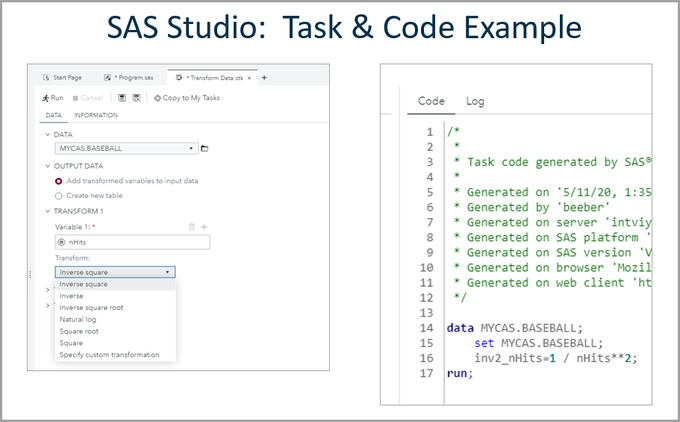Click the panel resize handle on left edge
The image size is (680, 422).
(x=30, y=275)
